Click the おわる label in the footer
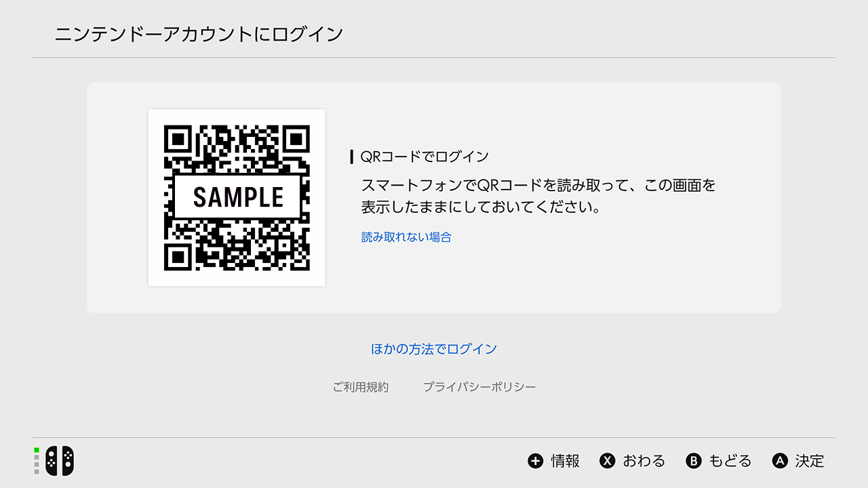The height and width of the screenshot is (488, 868). pos(644,461)
